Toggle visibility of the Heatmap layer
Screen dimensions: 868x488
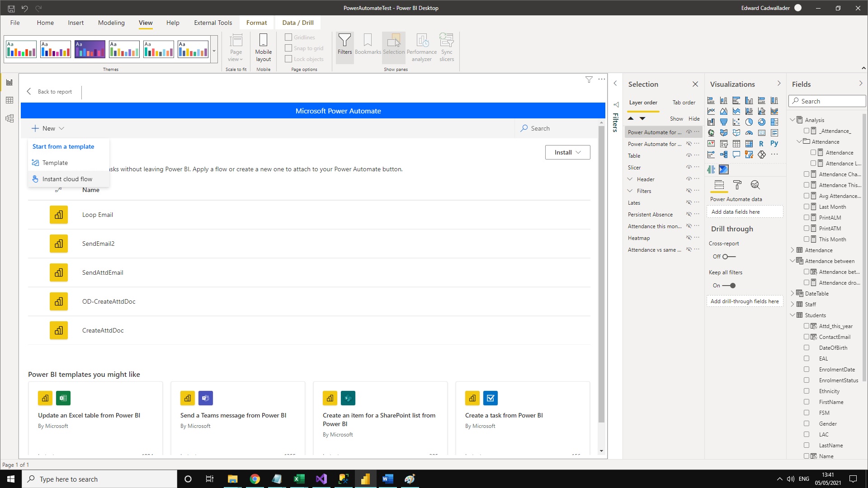tap(689, 238)
